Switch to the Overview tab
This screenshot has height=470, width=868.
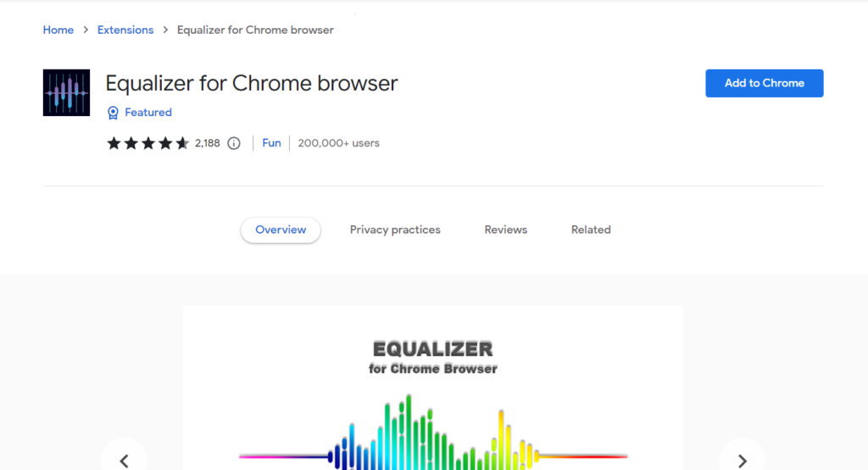point(281,229)
